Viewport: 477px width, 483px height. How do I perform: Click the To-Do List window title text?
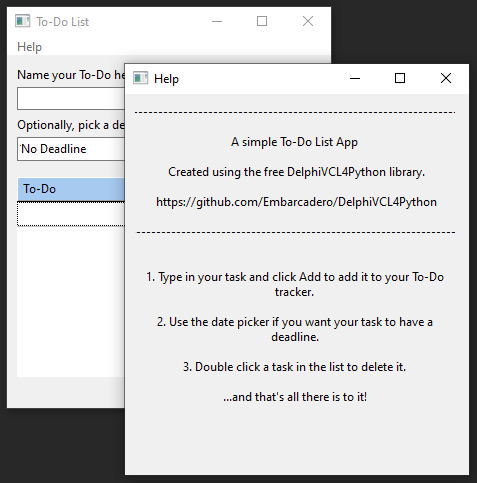63,22
